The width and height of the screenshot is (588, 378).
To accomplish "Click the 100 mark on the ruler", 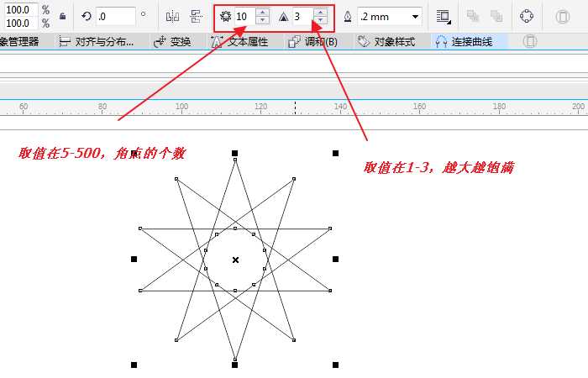I will click(182, 107).
